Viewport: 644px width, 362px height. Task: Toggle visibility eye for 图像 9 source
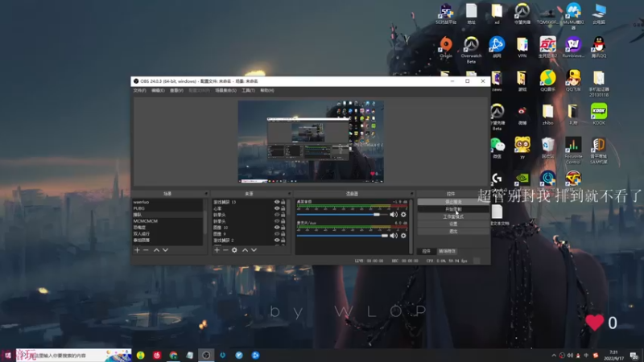277,234
